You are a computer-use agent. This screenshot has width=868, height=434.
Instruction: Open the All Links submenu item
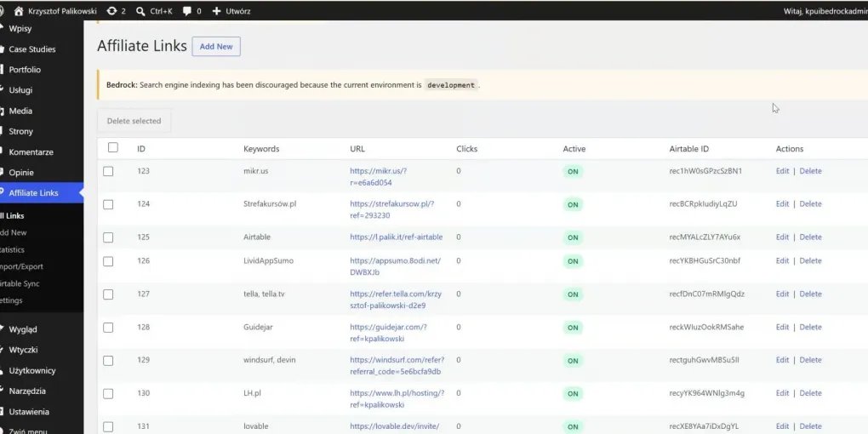pos(12,216)
